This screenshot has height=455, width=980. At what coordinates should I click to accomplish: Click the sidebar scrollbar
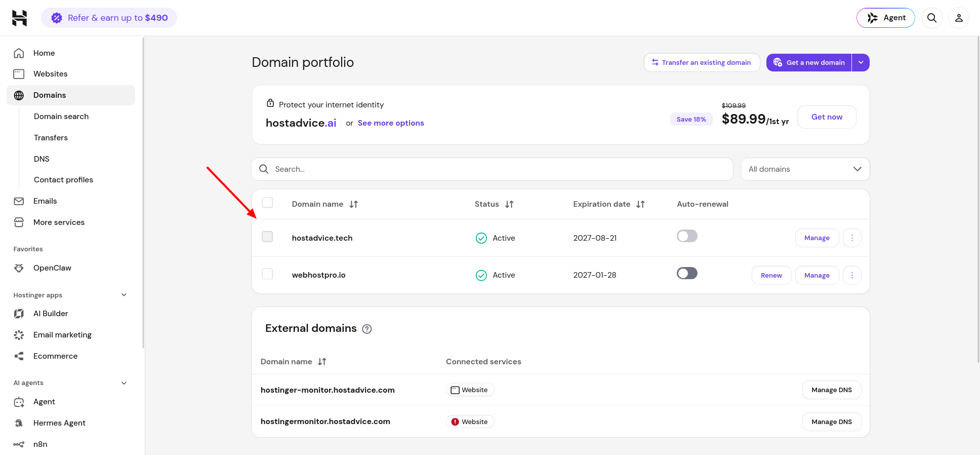pyautogui.click(x=144, y=193)
